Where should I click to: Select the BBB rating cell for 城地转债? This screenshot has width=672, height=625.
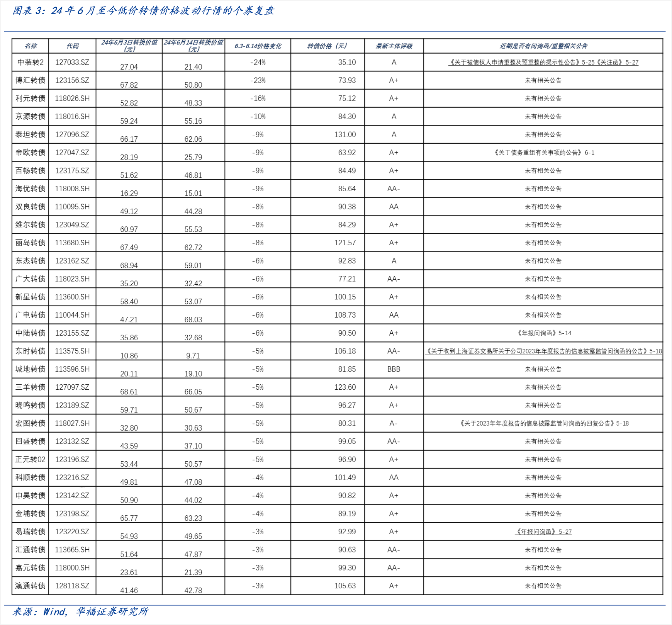(x=394, y=369)
